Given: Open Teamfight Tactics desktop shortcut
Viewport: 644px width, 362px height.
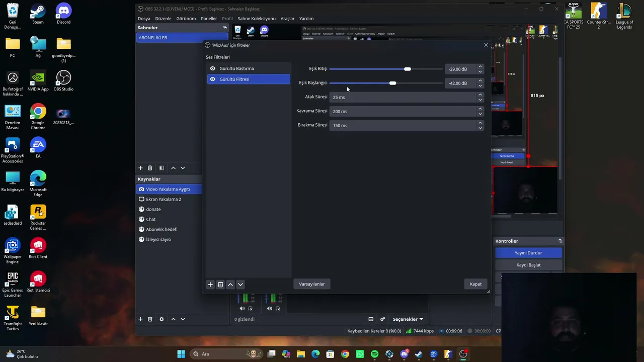Looking at the screenshot, I should (x=13, y=318).
